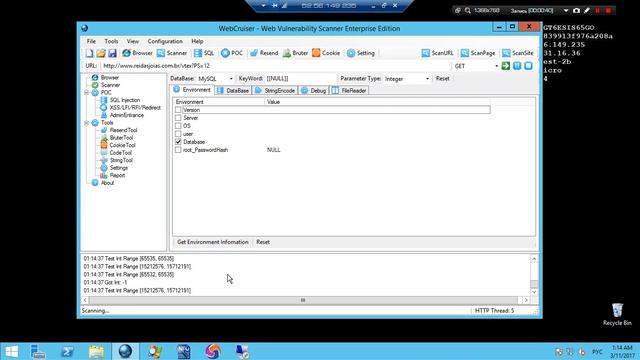This screenshot has width=640, height=360.
Task: Collapse the POC tree node
Action: point(87,93)
